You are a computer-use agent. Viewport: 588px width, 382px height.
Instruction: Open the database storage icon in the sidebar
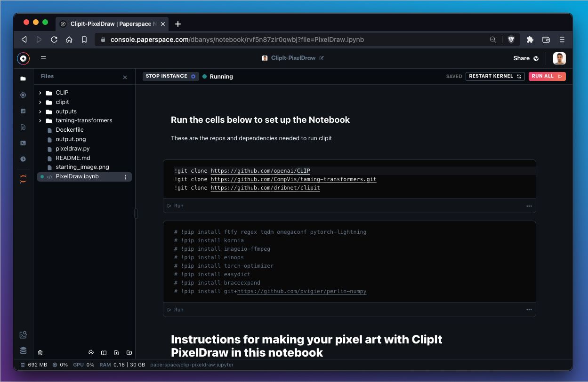pos(23,351)
